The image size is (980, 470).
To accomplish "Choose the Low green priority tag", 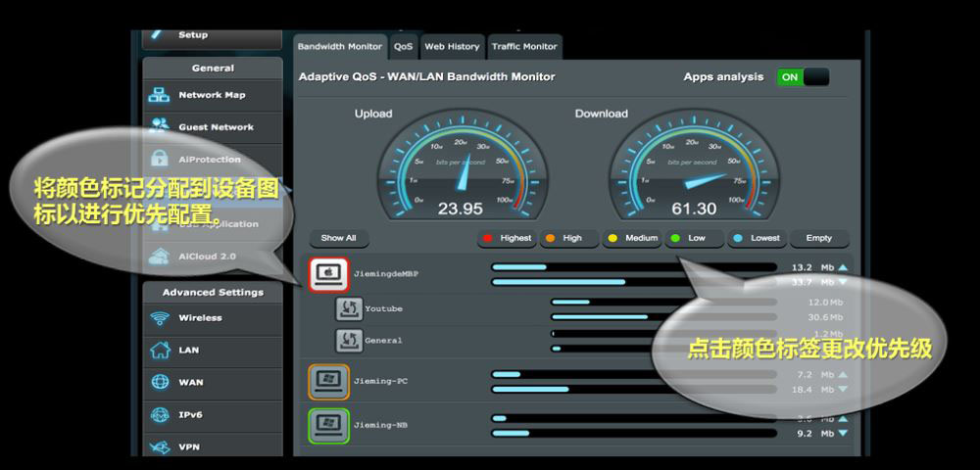I will coord(695,239).
